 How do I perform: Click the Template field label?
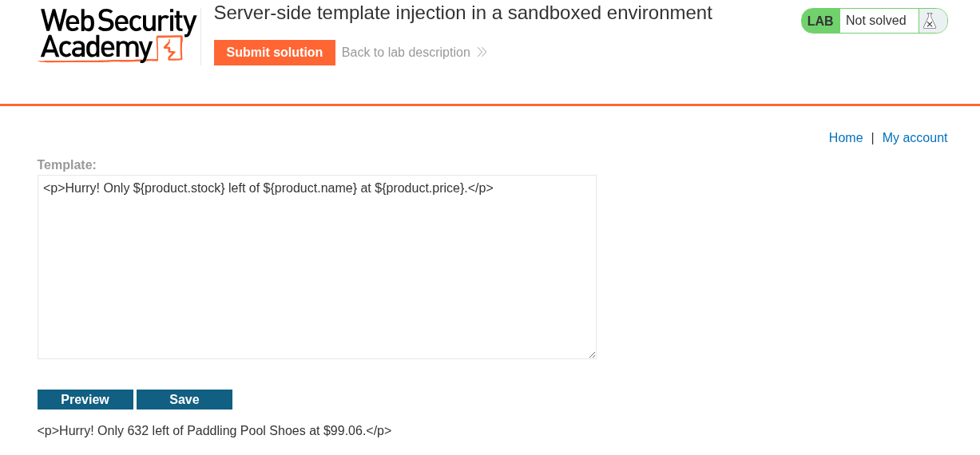66,164
